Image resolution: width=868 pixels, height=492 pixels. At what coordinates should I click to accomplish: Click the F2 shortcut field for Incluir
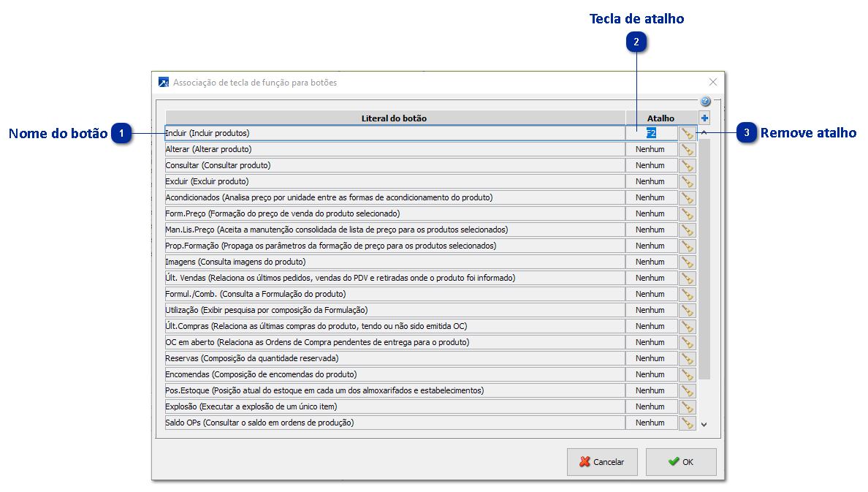click(652, 134)
